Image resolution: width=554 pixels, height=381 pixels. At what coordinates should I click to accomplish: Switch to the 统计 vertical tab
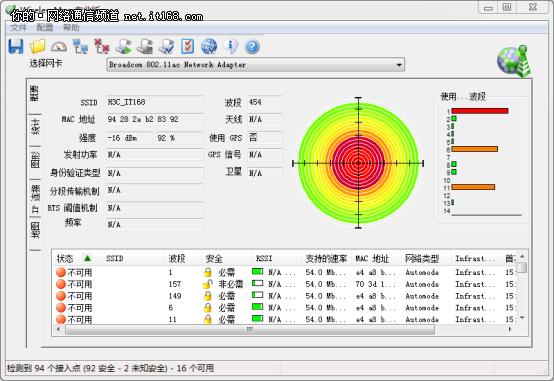(x=35, y=127)
